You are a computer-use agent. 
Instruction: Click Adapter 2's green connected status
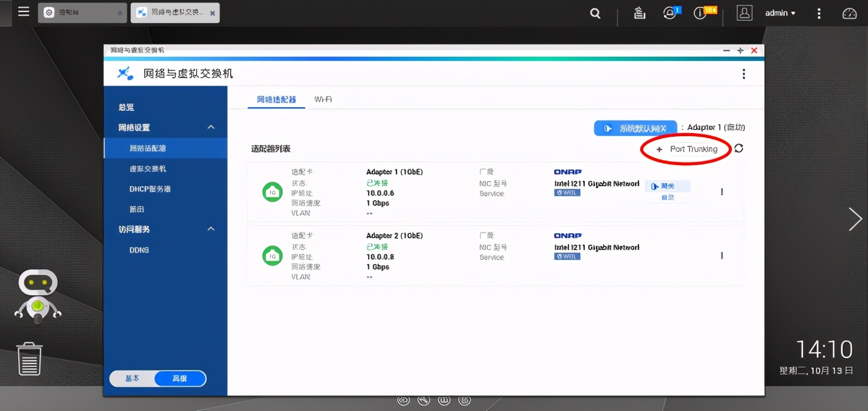(x=377, y=246)
